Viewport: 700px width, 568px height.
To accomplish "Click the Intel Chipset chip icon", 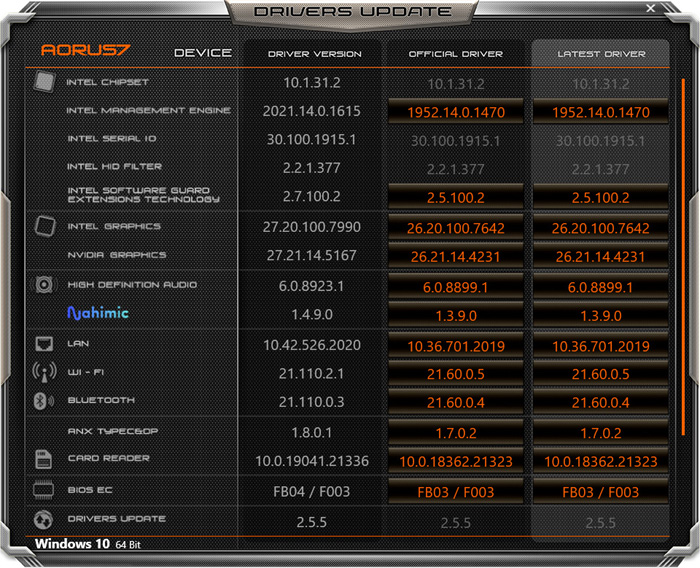I will (x=44, y=82).
